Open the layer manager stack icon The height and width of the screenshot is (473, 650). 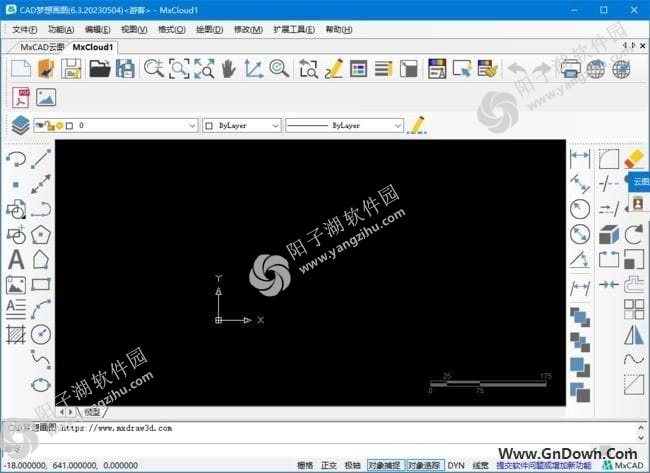(20, 125)
